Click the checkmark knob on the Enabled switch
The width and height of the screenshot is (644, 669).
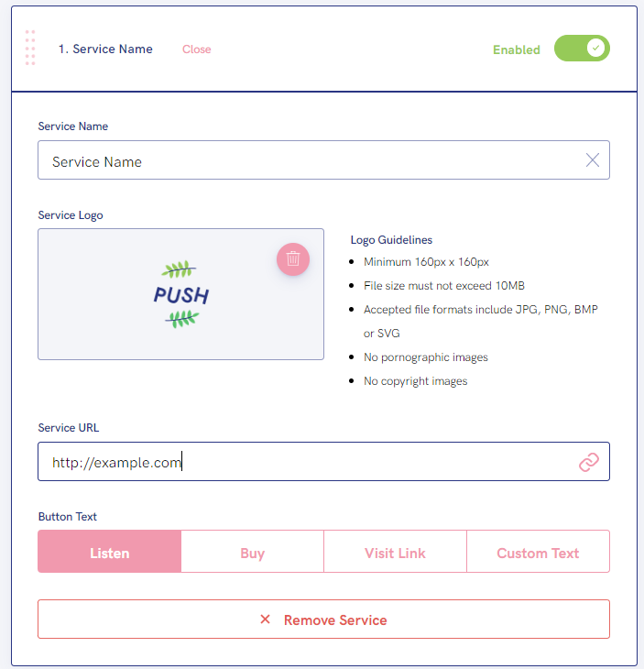595,48
